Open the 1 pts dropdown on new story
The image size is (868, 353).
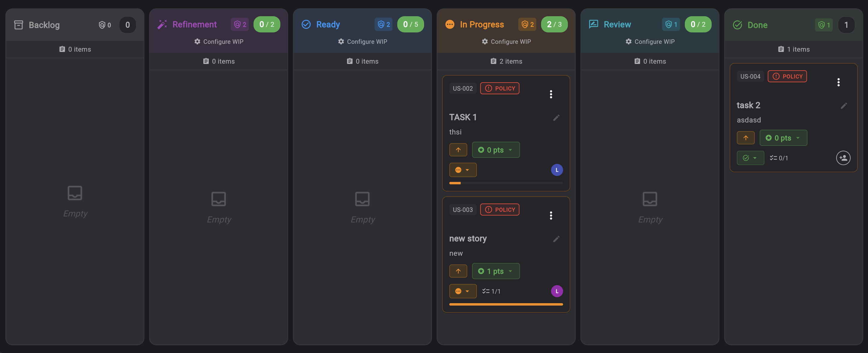(496, 271)
